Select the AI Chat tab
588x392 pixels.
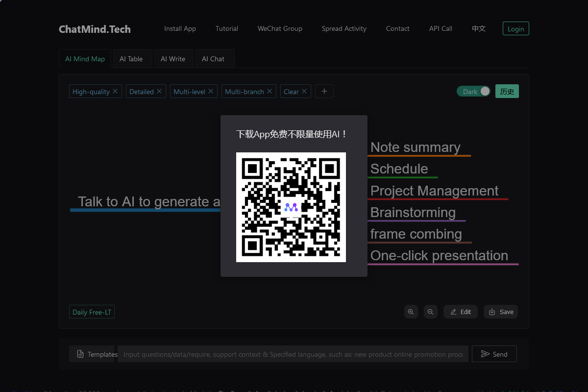coord(214,58)
